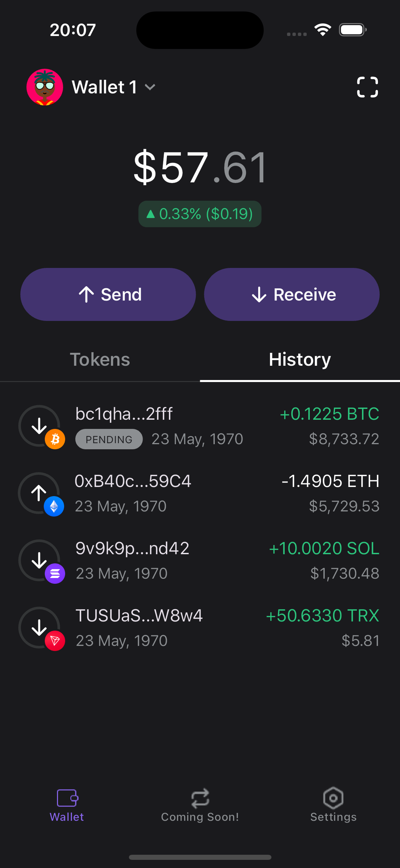Switch to the Tokens tab
The image size is (400, 868).
click(x=100, y=360)
